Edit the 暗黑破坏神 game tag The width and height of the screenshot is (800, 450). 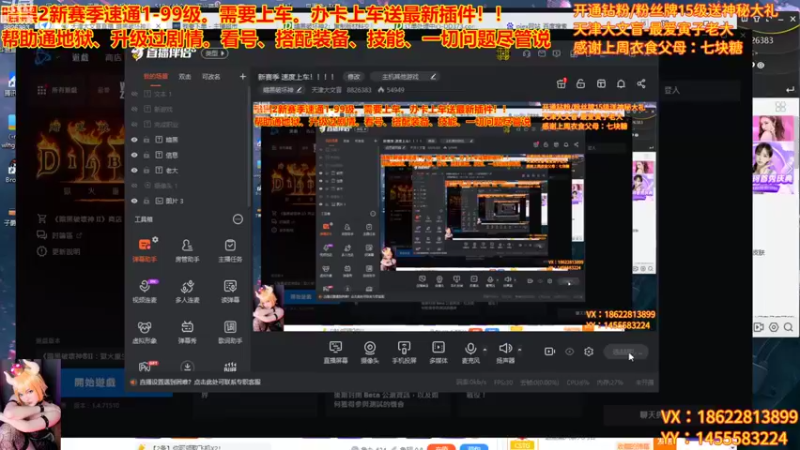pyautogui.click(x=282, y=90)
